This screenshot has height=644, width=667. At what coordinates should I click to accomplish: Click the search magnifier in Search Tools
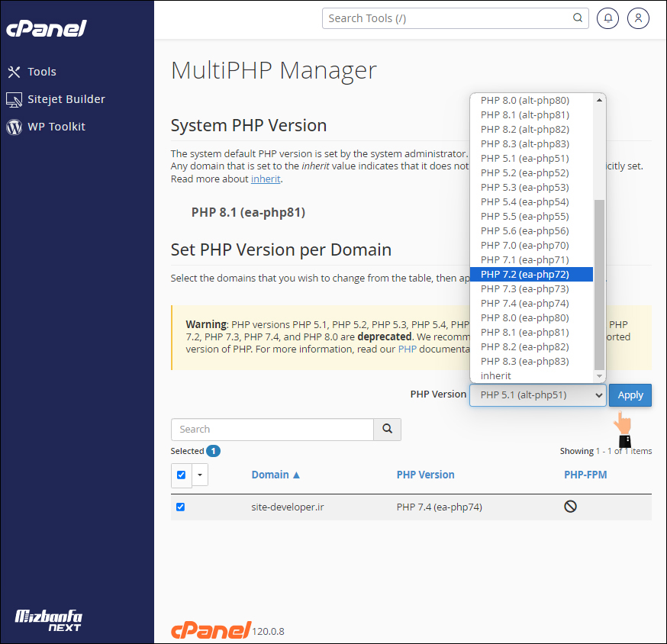click(x=577, y=18)
